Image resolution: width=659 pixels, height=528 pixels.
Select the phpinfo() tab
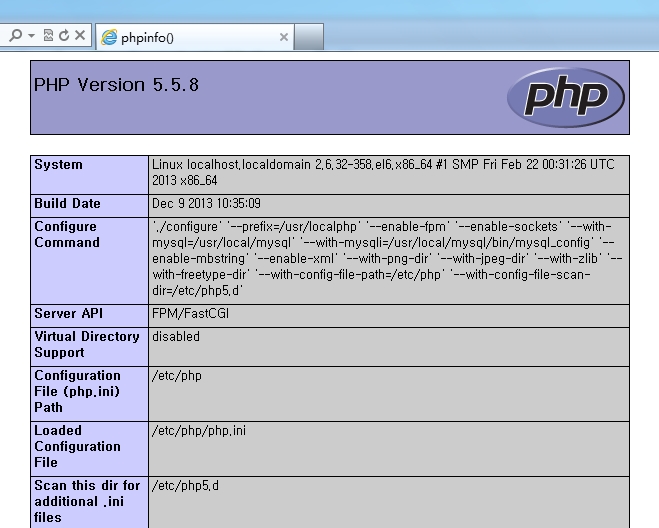[x=195, y=37]
